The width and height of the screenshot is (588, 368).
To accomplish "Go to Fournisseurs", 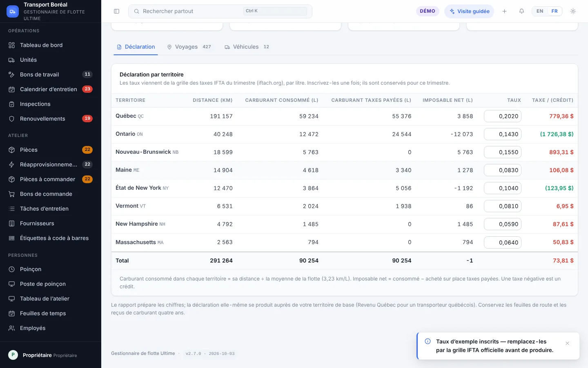I will (x=51, y=223).
